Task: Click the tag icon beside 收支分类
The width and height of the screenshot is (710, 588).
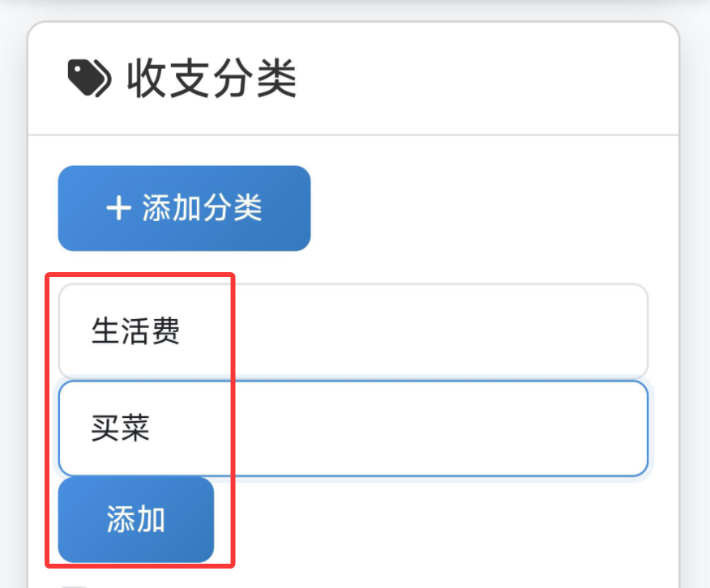Action: coord(88,79)
